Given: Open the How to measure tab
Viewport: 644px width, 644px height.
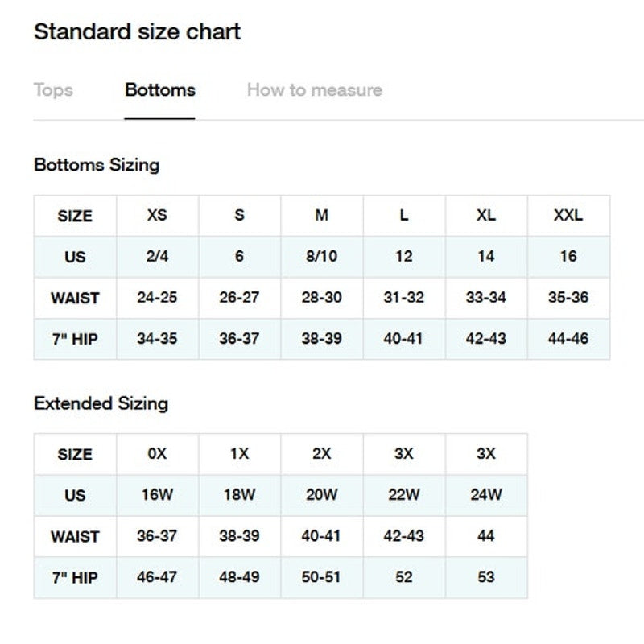Looking at the screenshot, I should pos(314,90).
